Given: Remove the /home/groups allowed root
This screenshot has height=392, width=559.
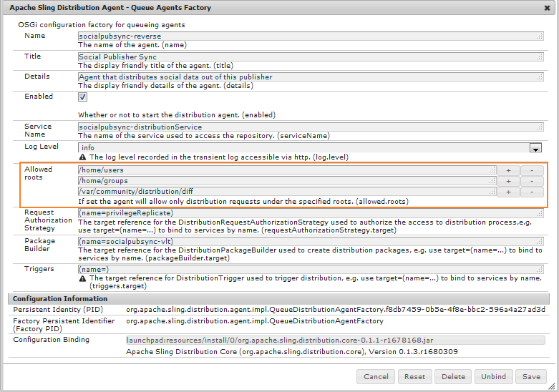Looking at the screenshot, I should [532, 182].
